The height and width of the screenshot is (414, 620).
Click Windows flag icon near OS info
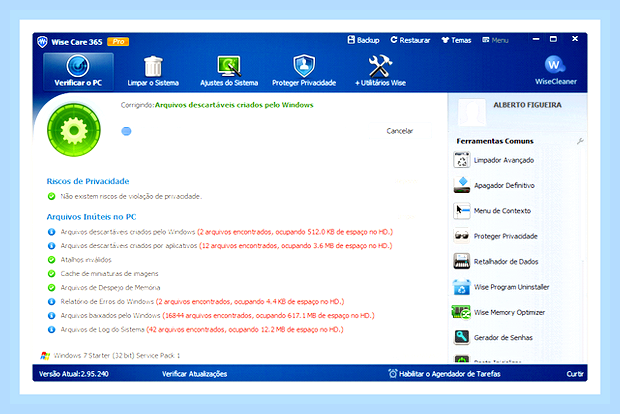pos(45,355)
